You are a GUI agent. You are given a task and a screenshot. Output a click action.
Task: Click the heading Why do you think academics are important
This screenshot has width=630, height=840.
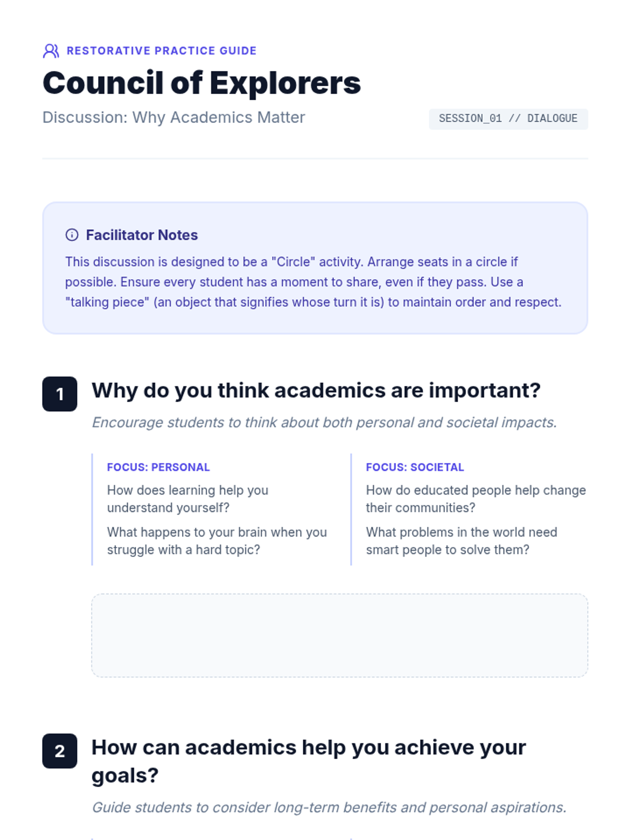tap(316, 391)
